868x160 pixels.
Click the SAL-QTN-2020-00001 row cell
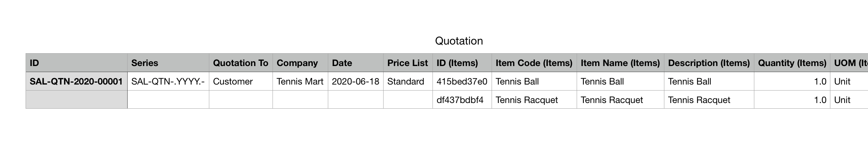76,82
